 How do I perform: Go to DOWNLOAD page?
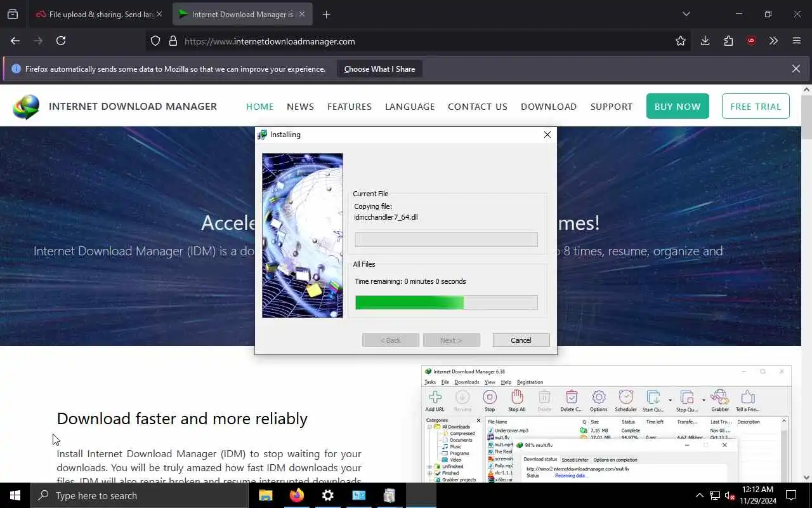[549, 107]
